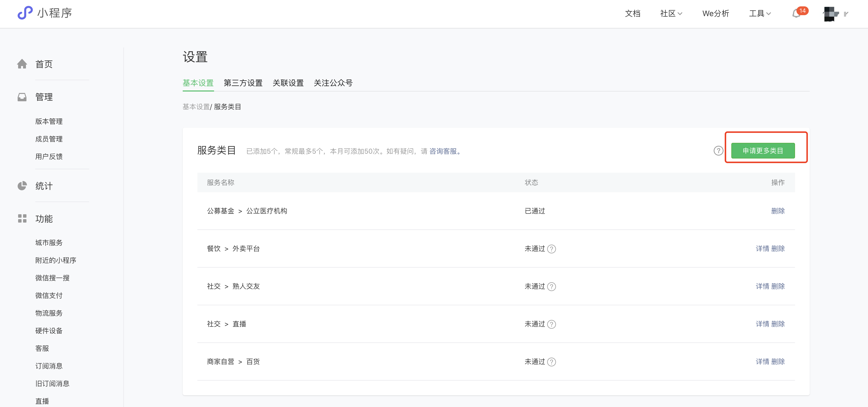Open 成员管理 in the sidebar
Screen dimensions: 868x407
tap(49, 139)
